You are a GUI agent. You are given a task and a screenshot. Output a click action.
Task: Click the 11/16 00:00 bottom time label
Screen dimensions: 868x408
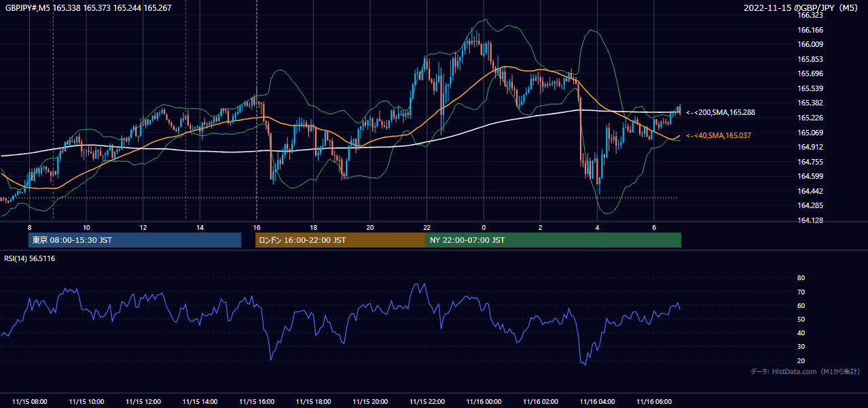point(484,402)
